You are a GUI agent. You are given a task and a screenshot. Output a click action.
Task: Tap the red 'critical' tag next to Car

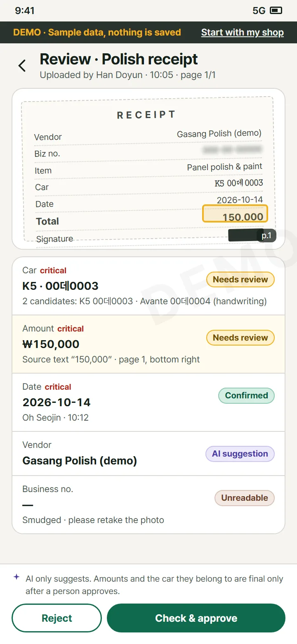(53, 271)
